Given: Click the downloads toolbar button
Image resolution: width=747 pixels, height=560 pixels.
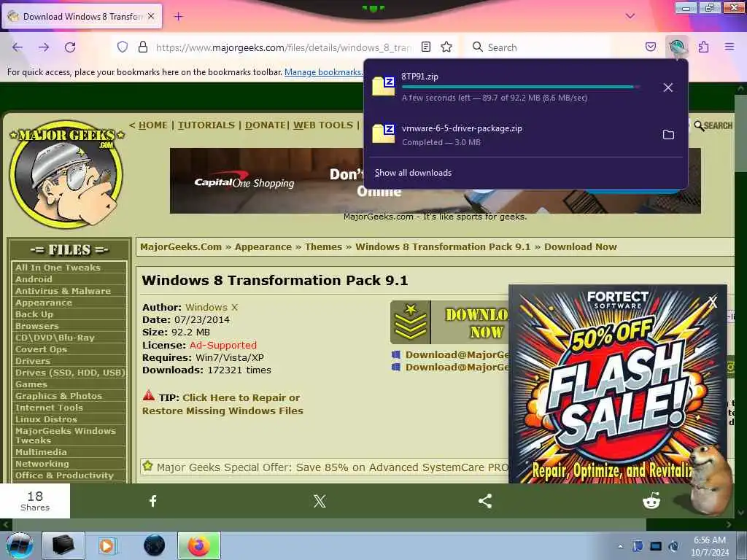Looking at the screenshot, I should (x=676, y=47).
